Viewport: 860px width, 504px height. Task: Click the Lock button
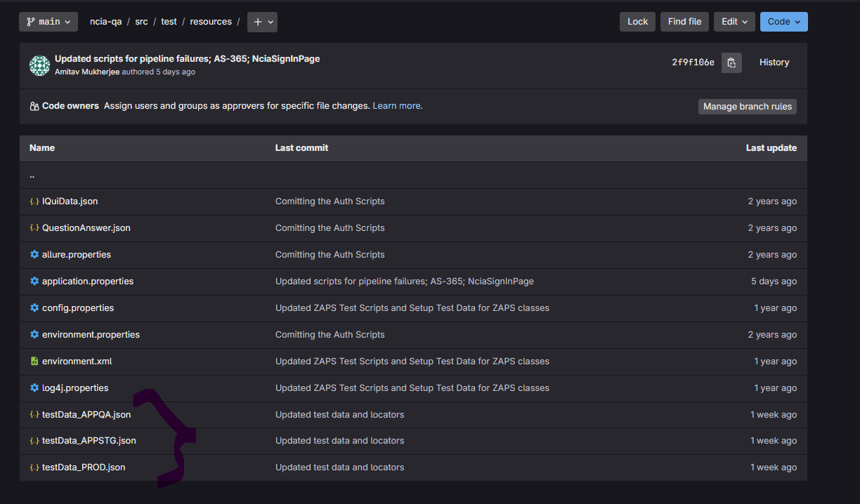(x=637, y=22)
